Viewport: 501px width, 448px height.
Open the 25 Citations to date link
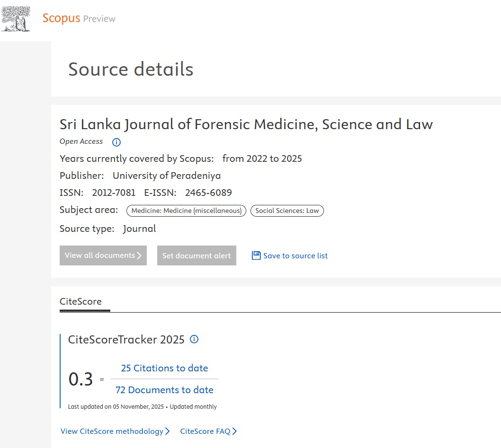pyautogui.click(x=164, y=368)
